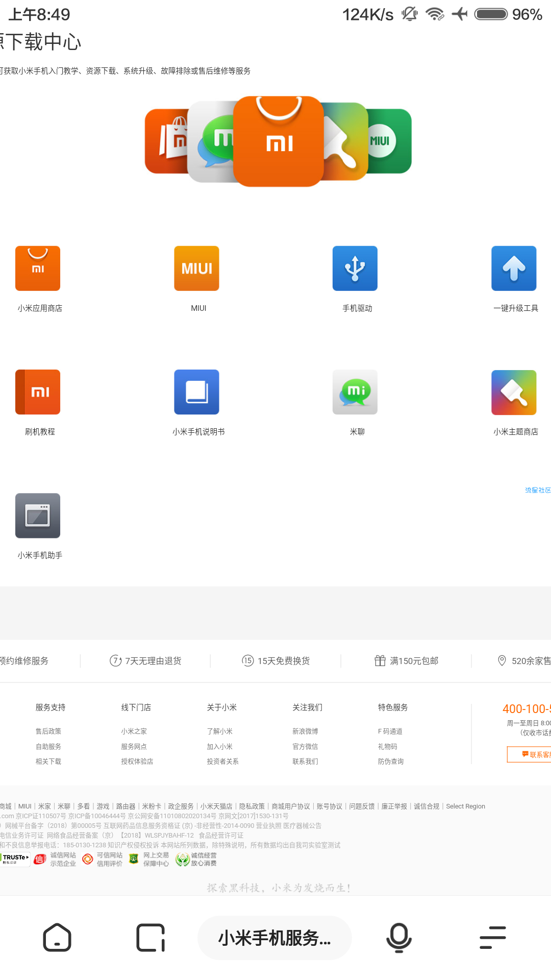The height and width of the screenshot is (980, 551).
Task: Open the Select Region link
Action: click(x=466, y=806)
